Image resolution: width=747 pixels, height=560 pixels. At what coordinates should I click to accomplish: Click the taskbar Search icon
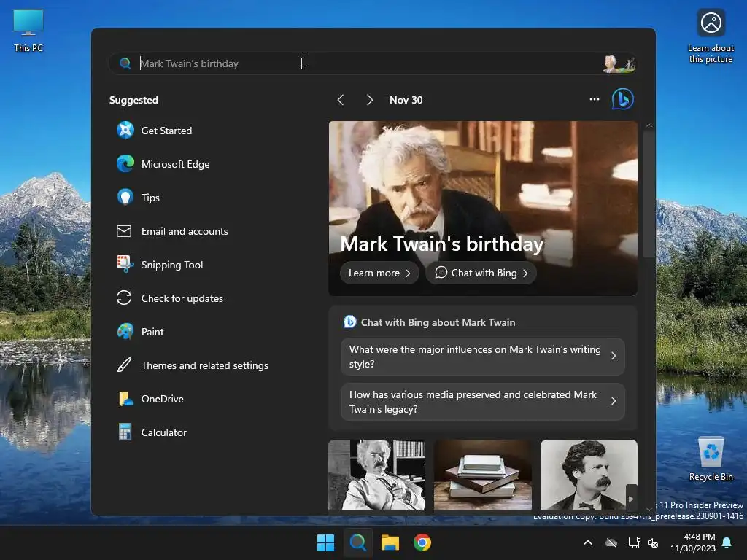click(x=357, y=542)
